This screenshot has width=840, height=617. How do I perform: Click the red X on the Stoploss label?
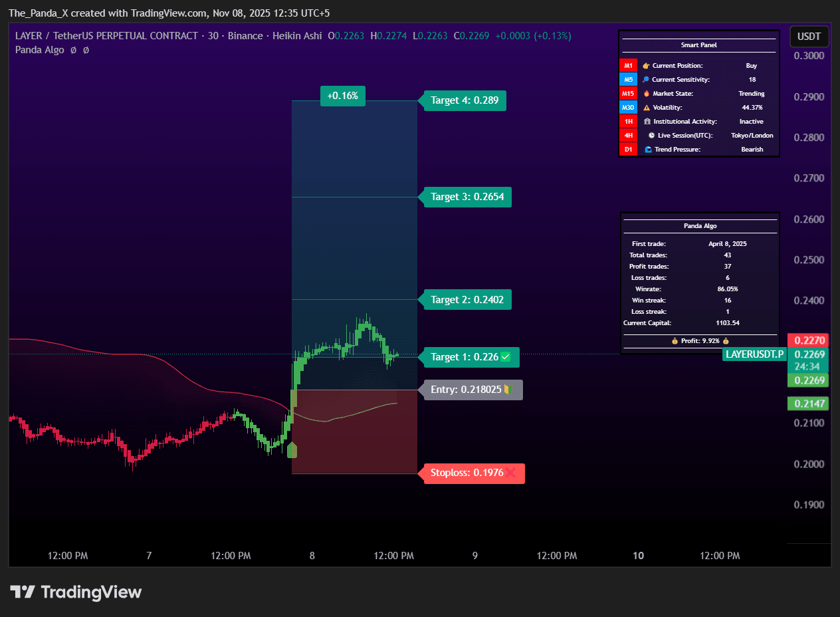pos(510,473)
